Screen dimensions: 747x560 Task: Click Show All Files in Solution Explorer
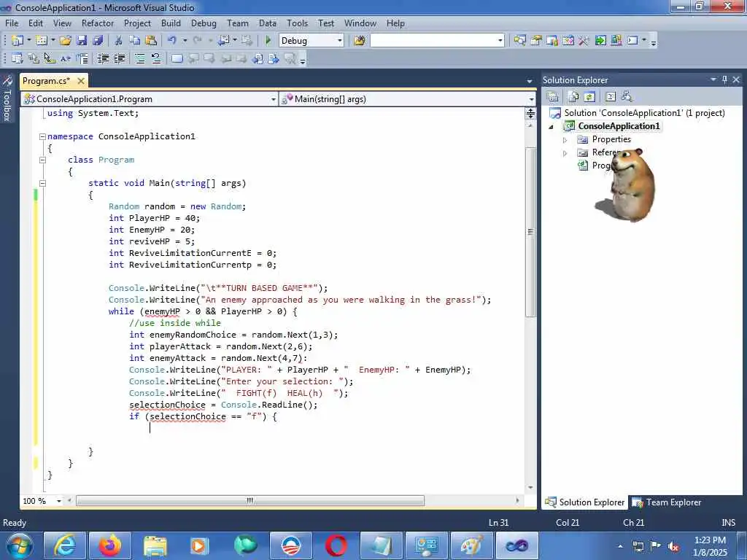point(573,97)
